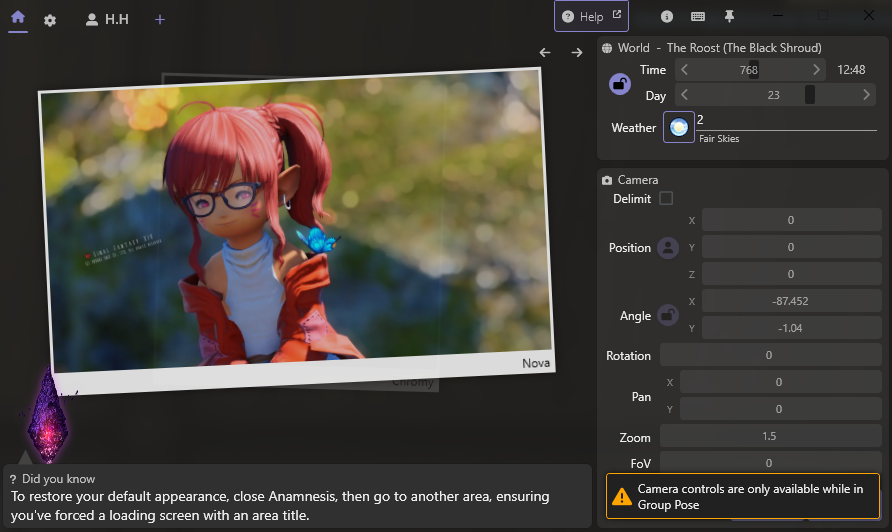Add a new actor with plus icon
The width and height of the screenshot is (892, 532).
(160, 20)
